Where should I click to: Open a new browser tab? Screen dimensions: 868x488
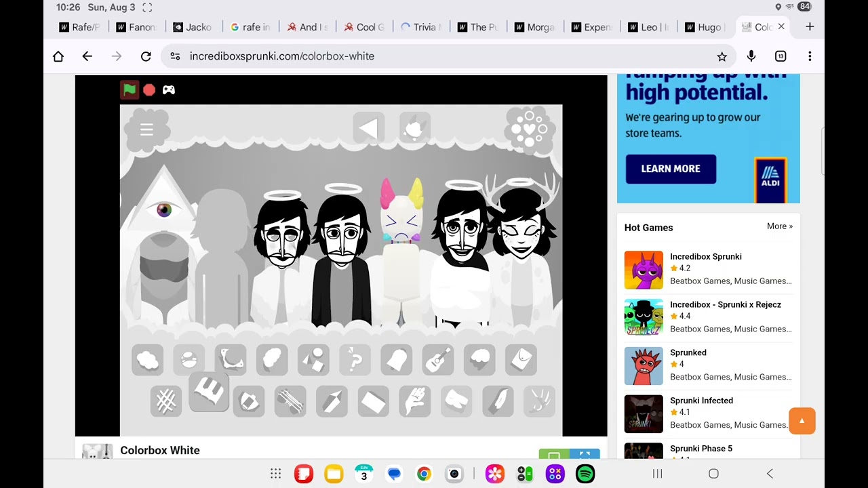point(810,27)
